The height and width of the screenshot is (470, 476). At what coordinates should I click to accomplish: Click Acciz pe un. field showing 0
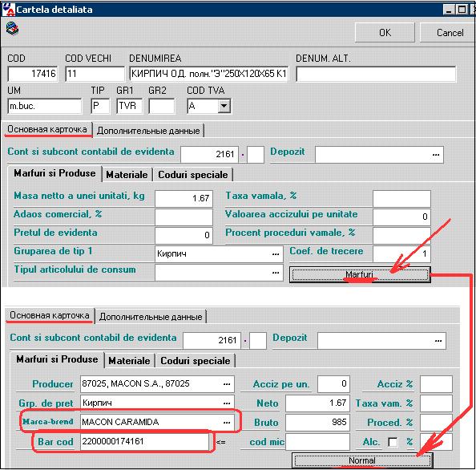pyautogui.click(x=333, y=384)
